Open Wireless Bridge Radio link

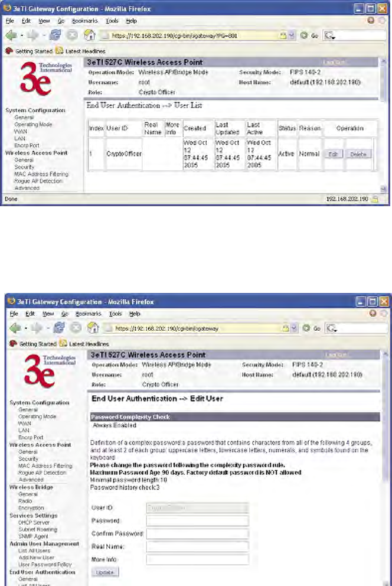click(x=25, y=501)
